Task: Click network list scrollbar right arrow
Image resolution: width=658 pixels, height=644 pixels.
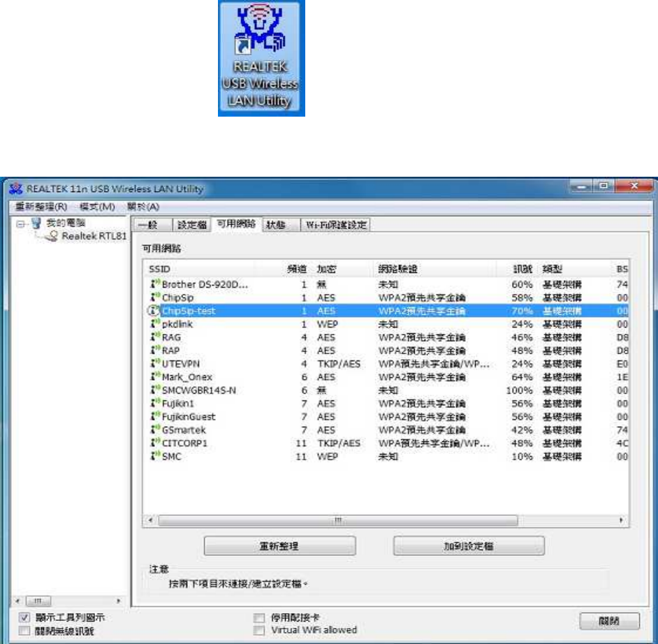Action: coord(621,520)
